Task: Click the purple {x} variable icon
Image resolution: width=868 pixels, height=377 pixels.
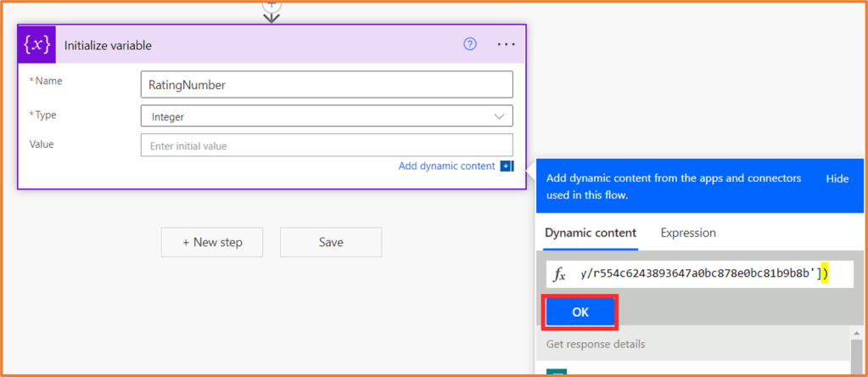Action: [x=37, y=44]
